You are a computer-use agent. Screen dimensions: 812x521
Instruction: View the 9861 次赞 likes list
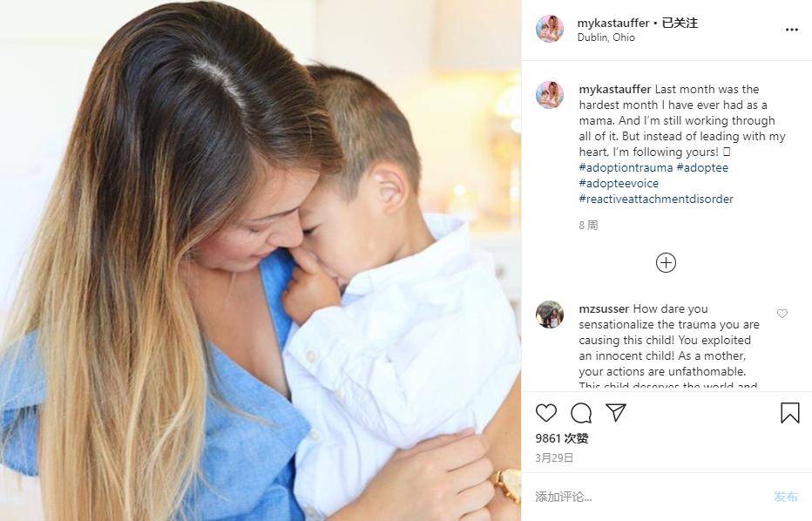coord(562,438)
